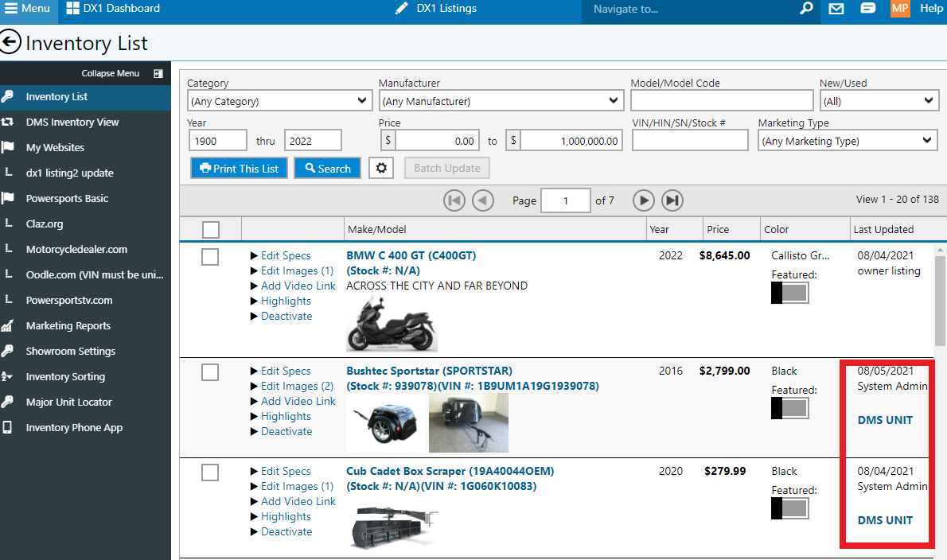
Task: Go to last page
Action: point(672,200)
